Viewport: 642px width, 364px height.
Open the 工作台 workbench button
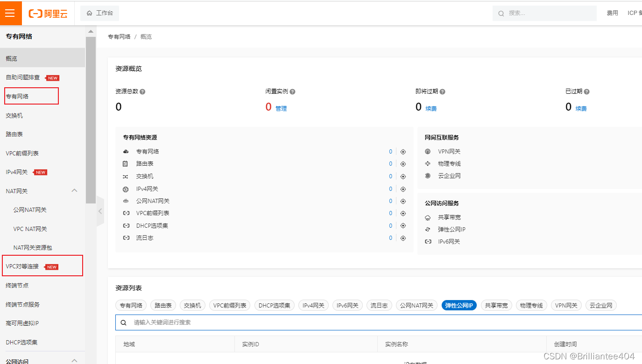pyautogui.click(x=99, y=13)
